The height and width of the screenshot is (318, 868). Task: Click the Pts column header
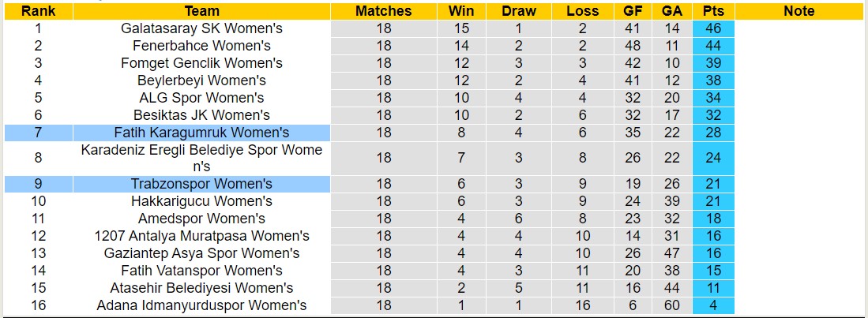[713, 11]
